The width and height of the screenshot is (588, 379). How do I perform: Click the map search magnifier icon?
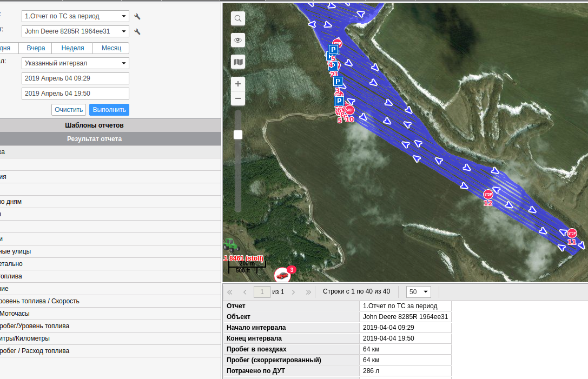(237, 19)
